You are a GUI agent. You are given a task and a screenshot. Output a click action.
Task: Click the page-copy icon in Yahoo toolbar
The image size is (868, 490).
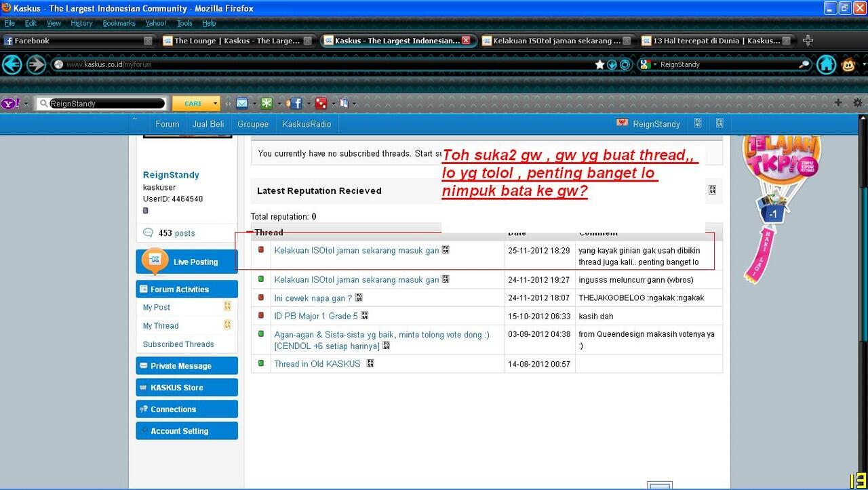pos(344,103)
